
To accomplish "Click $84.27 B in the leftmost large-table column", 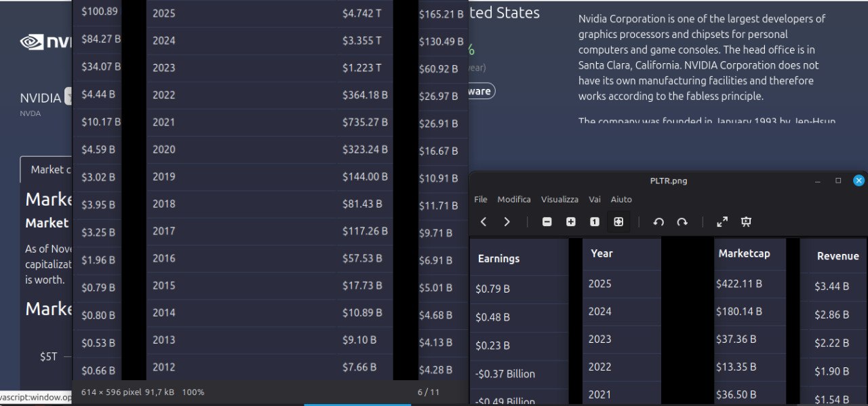I will (101, 39).
